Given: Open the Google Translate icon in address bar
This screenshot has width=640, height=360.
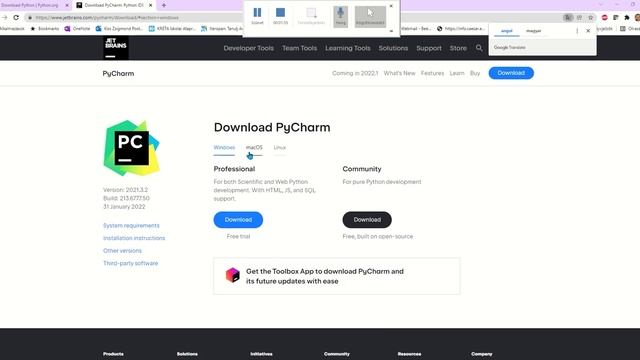Looking at the screenshot, I should (x=568, y=18).
